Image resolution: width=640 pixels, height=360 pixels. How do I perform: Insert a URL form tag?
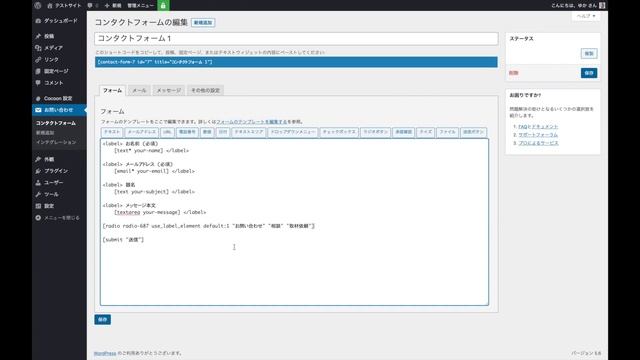pos(167,132)
